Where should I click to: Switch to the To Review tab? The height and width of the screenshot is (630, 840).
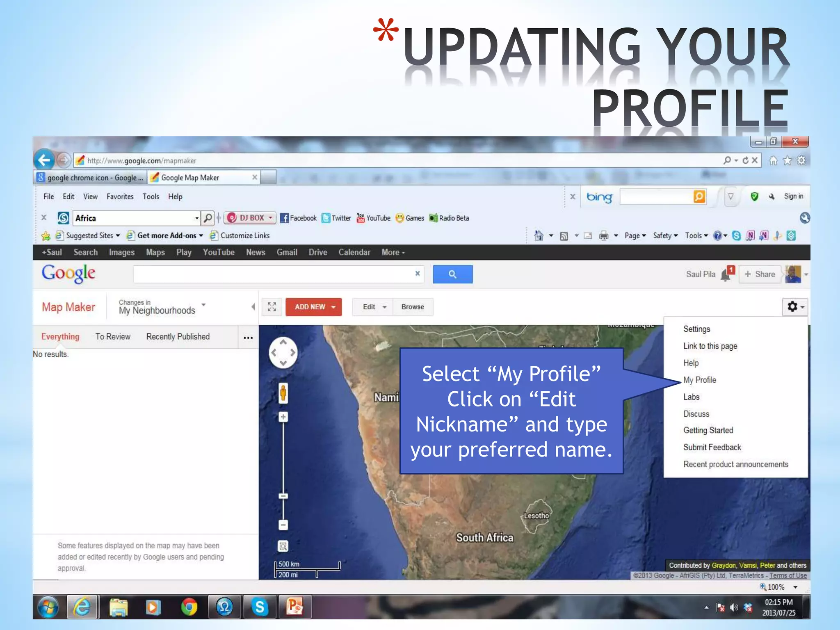pyautogui.click(x=113, y=337)
